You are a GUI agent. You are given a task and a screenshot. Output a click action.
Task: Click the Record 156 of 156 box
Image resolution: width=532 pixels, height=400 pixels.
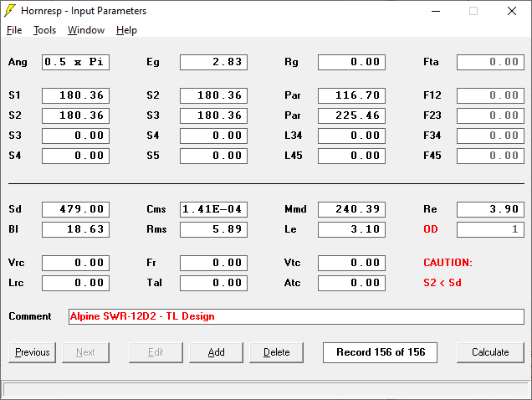[380, 352]
